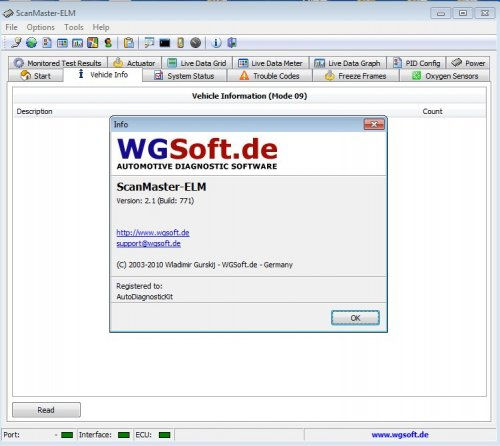
Task: Click the copyright Wladimir Gurskij line
Action: pos(204,265)
